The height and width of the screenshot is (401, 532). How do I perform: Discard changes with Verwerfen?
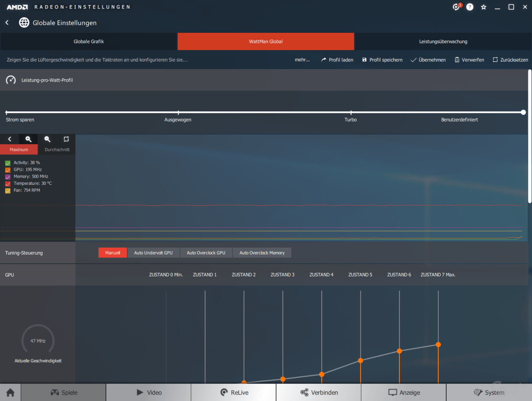tap(469, 60)
